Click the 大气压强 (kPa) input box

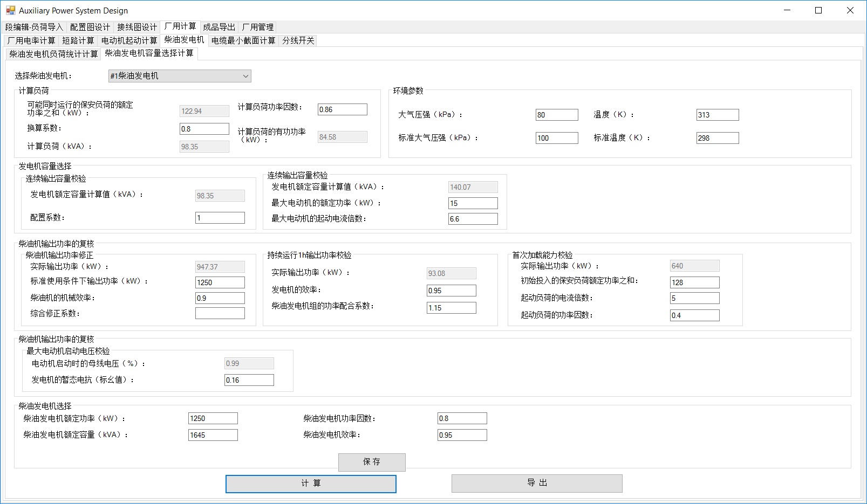point(556,115)
